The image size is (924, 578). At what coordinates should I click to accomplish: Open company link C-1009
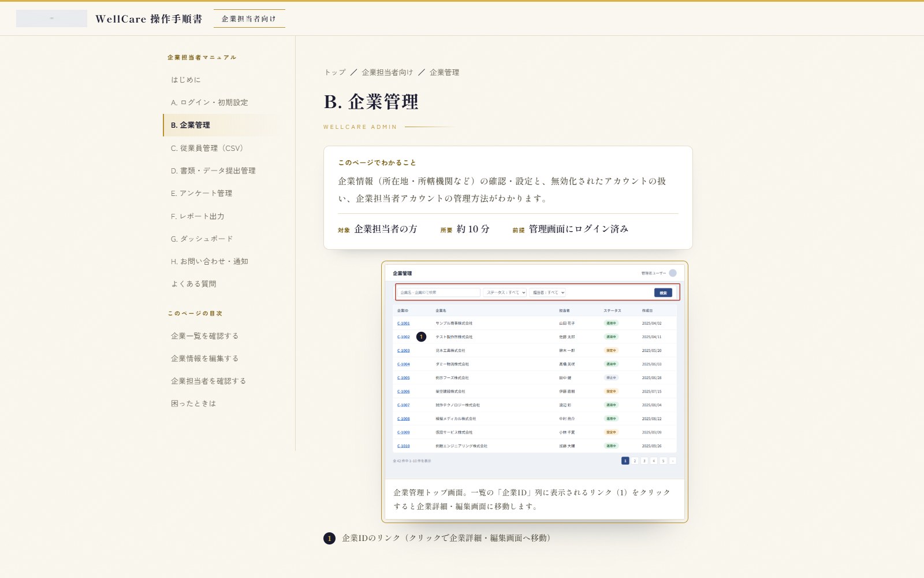[404, 432]
